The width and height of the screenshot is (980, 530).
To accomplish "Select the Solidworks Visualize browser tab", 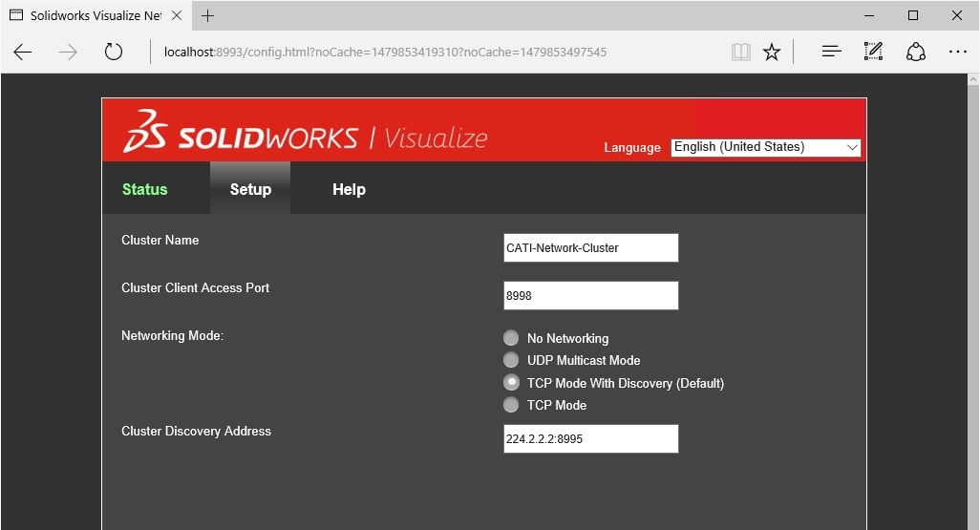I will [x=96, y=15].
